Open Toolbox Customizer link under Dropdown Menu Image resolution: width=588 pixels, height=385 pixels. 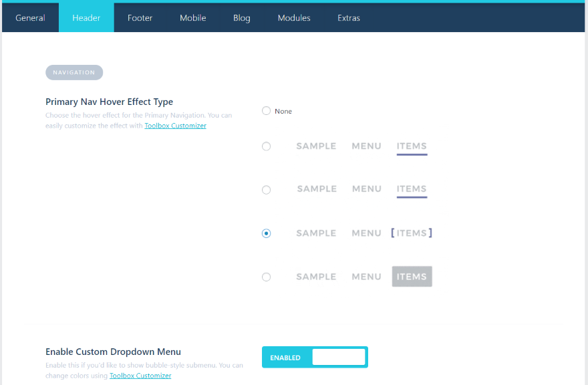pyautogui.click(x=140, y=376)
